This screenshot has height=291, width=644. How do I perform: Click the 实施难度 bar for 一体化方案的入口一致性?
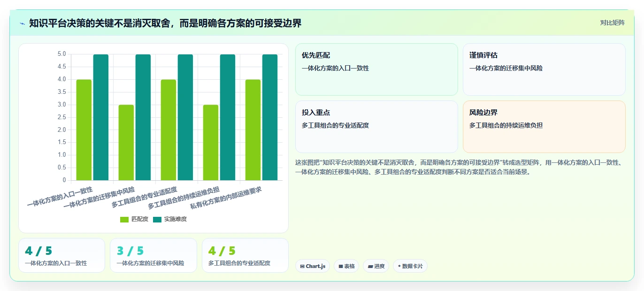[x=101, y=117]
